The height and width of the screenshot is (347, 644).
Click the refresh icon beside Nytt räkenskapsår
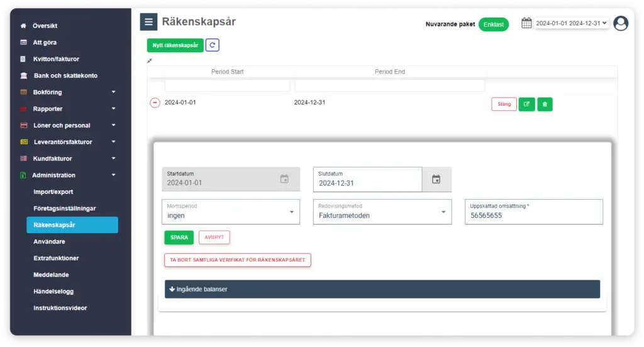pyautogui.click(x=213, y=45)
